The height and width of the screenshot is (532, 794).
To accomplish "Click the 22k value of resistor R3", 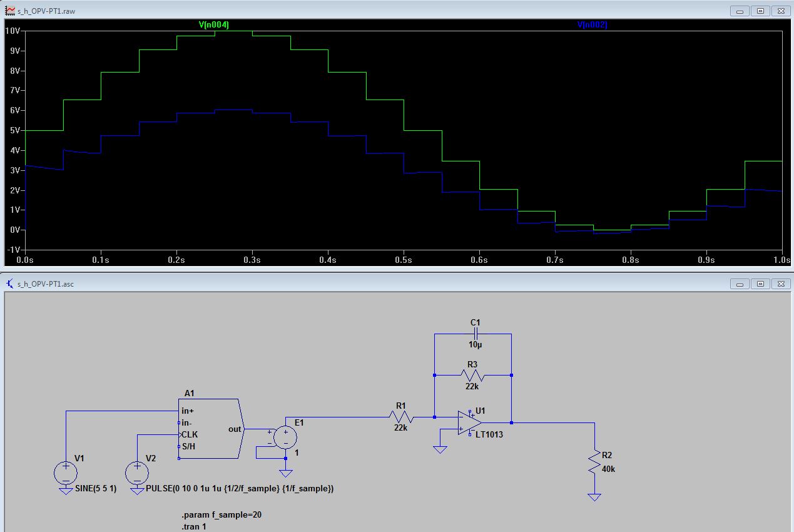I will tap(472, 386).
